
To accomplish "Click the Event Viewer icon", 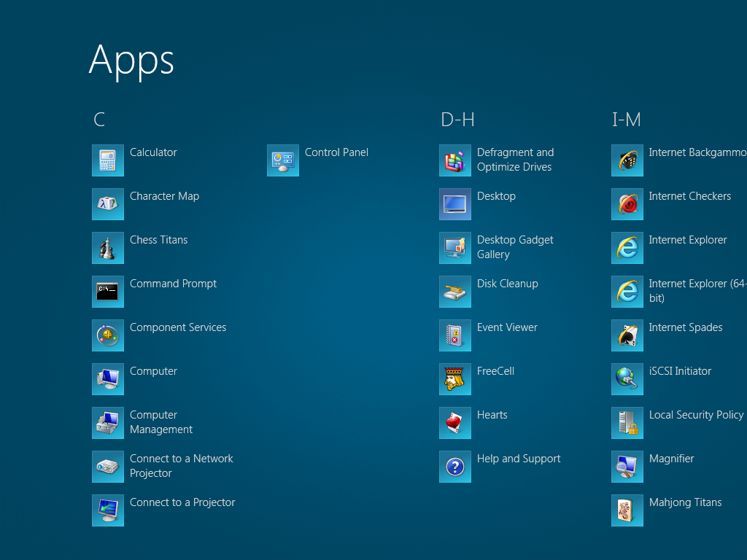I will click(455, 335).
